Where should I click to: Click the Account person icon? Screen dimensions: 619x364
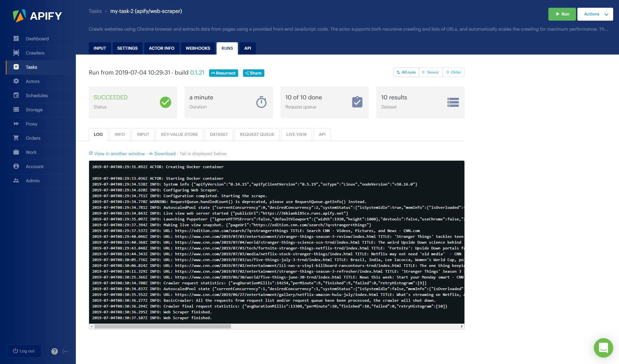[x=16, y=166]
